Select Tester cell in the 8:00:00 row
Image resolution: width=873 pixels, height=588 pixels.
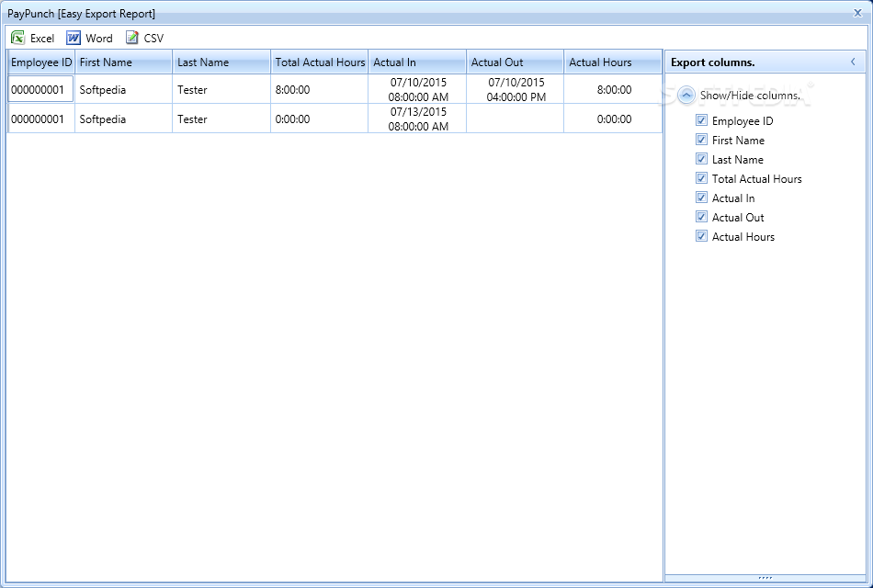(221, 89)
